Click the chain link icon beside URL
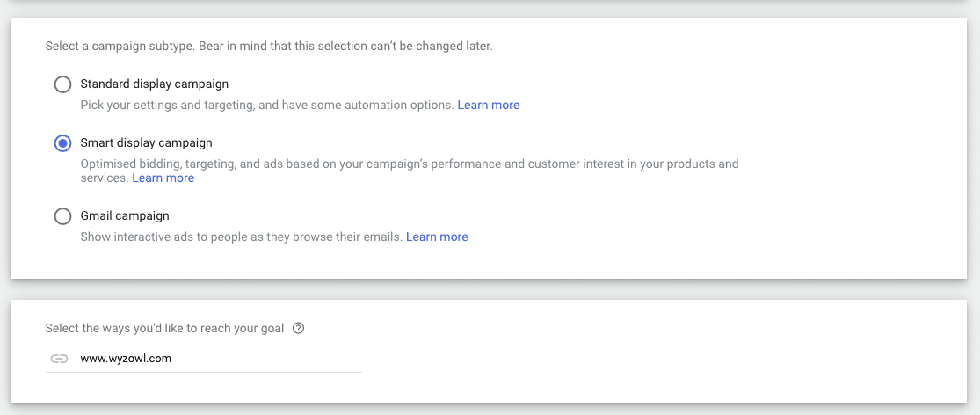This screenshot has width=980, height=415. (x=59, y=359)
